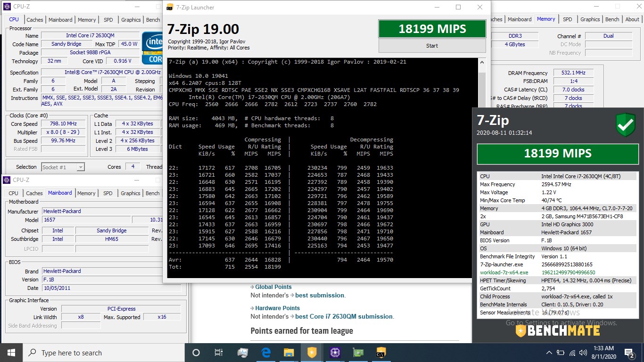Click the CPU-Z title icon of the top-left window
644x362 pixels.
[7, 7]
